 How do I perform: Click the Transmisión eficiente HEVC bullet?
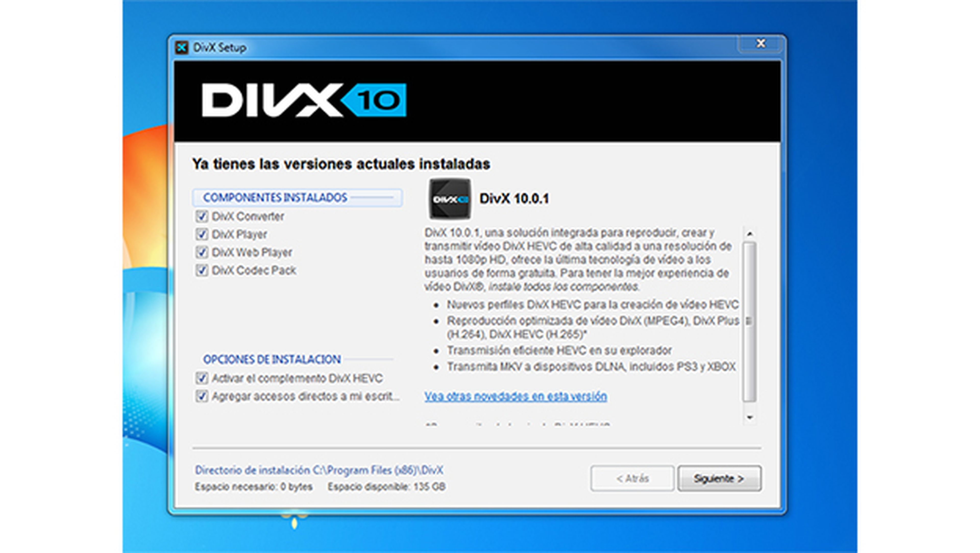[559, 351]
